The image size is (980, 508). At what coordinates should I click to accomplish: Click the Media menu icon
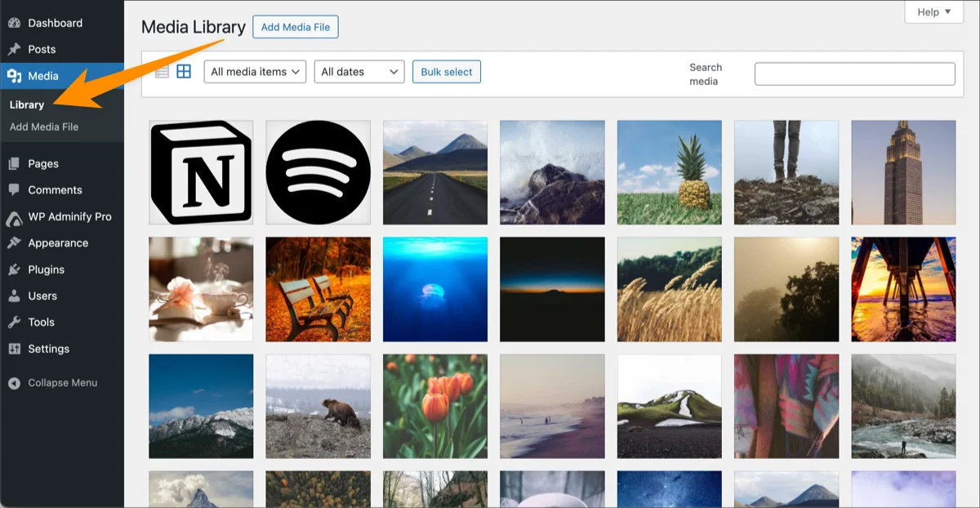click(x=14, y=76)
